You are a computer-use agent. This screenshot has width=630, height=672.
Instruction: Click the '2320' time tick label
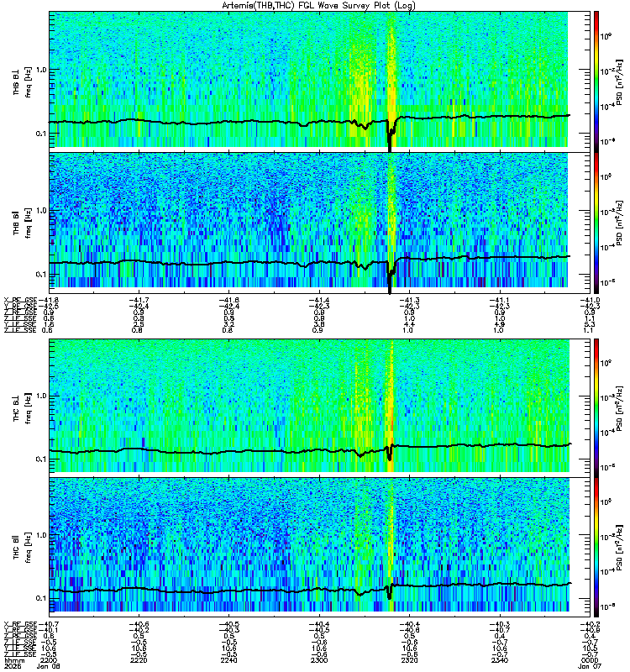pos(409,660)
